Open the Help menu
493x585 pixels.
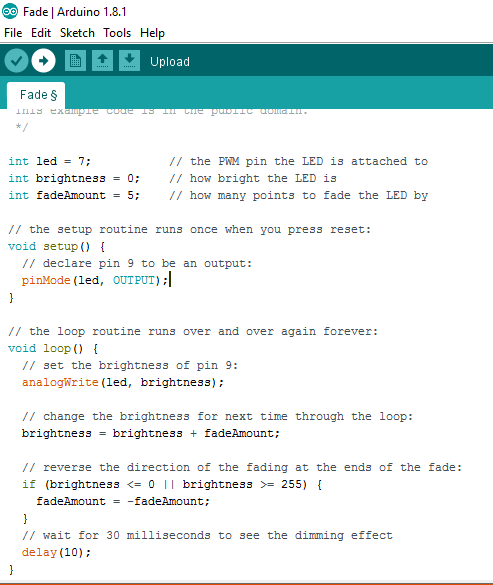pyautogui.click(x=152, y=33)
